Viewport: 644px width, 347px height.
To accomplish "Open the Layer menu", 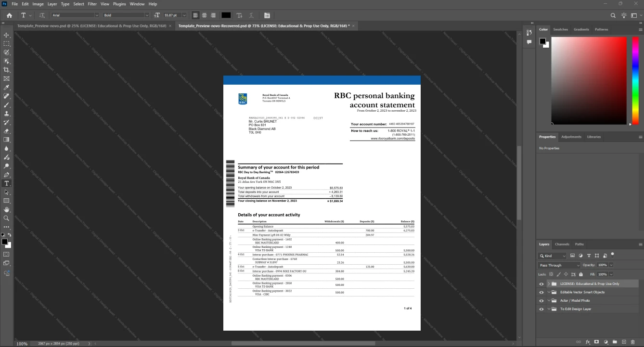I will [52, 4].
